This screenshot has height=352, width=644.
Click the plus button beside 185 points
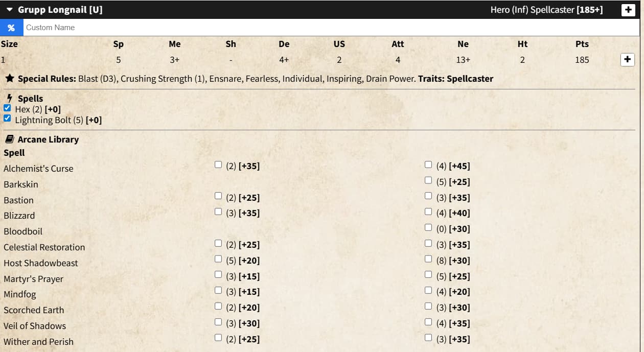click(627, 59)
